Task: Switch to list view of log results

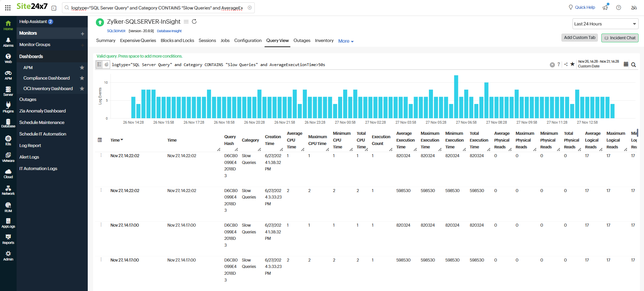Action: point(99,64)
